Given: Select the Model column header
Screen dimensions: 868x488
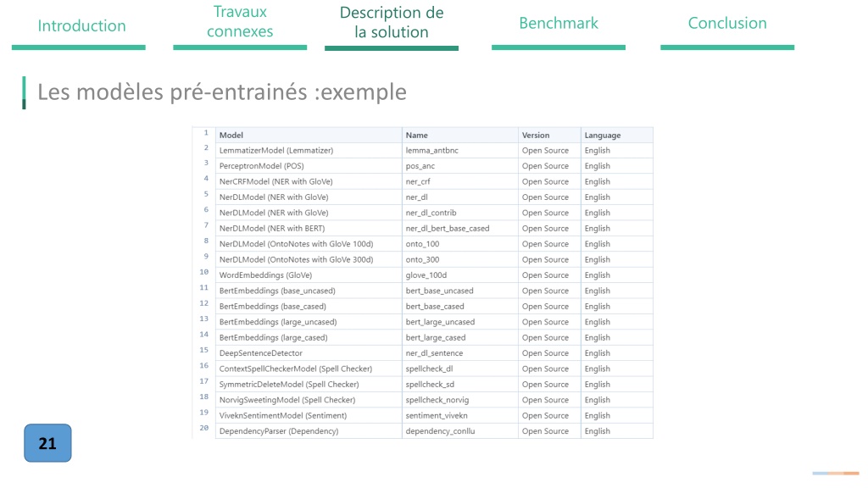Looking at the screenshot, I should click(x=309, y=135).
